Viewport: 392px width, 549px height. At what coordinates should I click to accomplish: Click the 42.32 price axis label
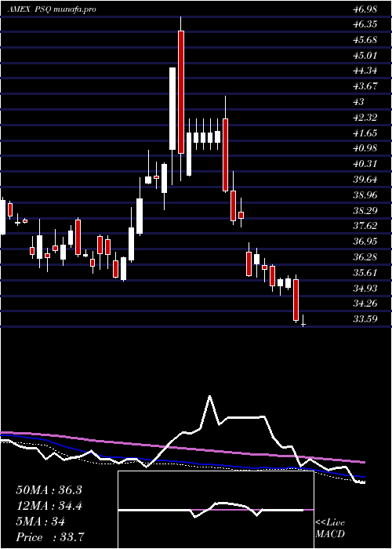coord(365,118)
